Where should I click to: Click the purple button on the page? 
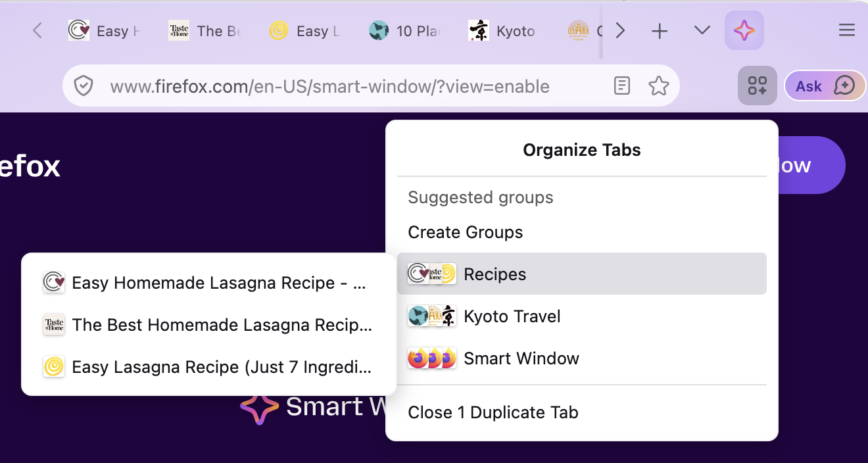811,165
